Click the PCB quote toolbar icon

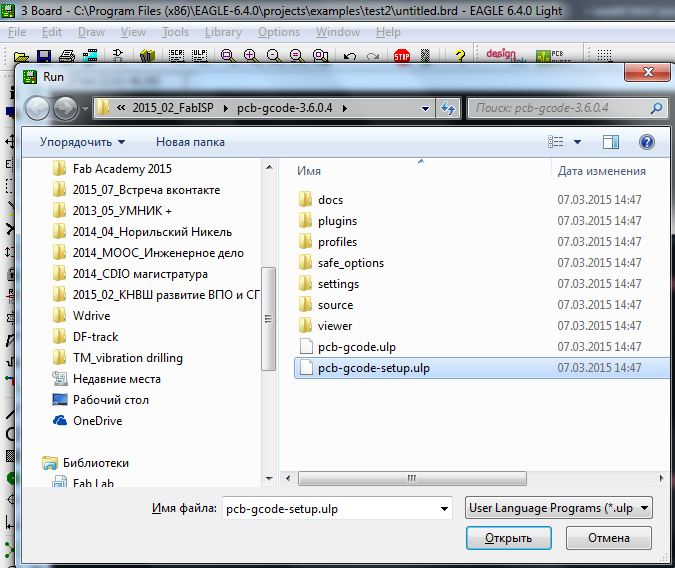[553, 56]
